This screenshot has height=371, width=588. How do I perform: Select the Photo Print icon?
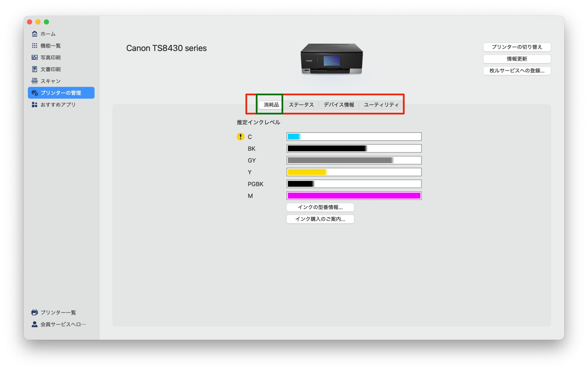(35, 58)
